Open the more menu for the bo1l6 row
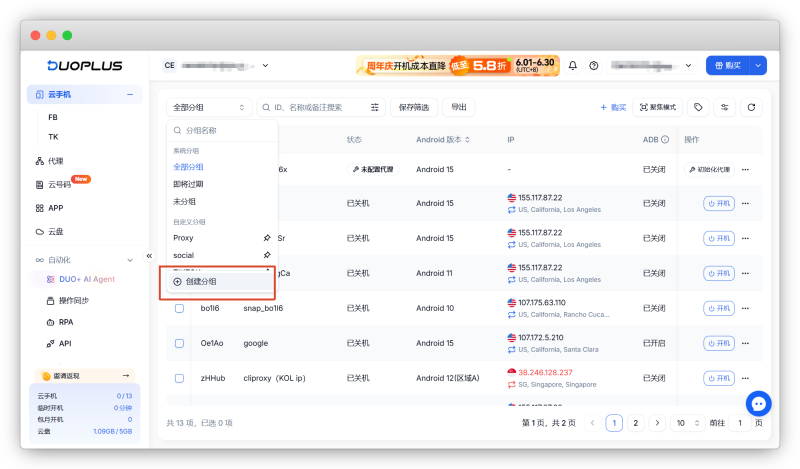The height and width of the screenshot is (469, 800). point(745,308)
